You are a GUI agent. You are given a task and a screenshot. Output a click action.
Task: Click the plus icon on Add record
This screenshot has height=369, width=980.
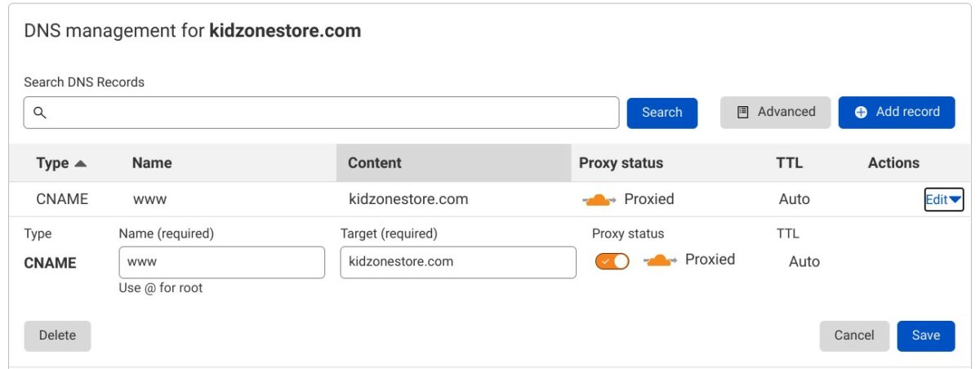[861, 113]
